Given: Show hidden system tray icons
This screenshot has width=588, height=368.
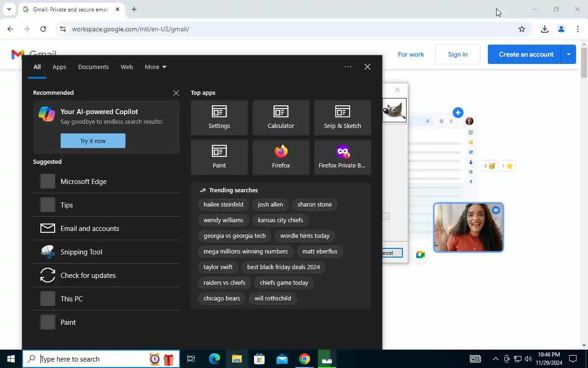Looking at the screenshot, I should click(x=495, y=359).
